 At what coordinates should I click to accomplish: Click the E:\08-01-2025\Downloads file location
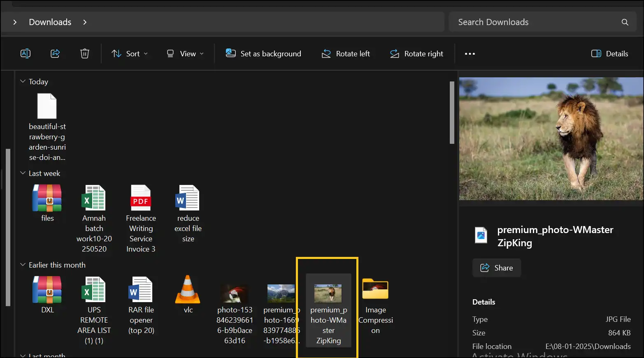[x=588, y=346]
